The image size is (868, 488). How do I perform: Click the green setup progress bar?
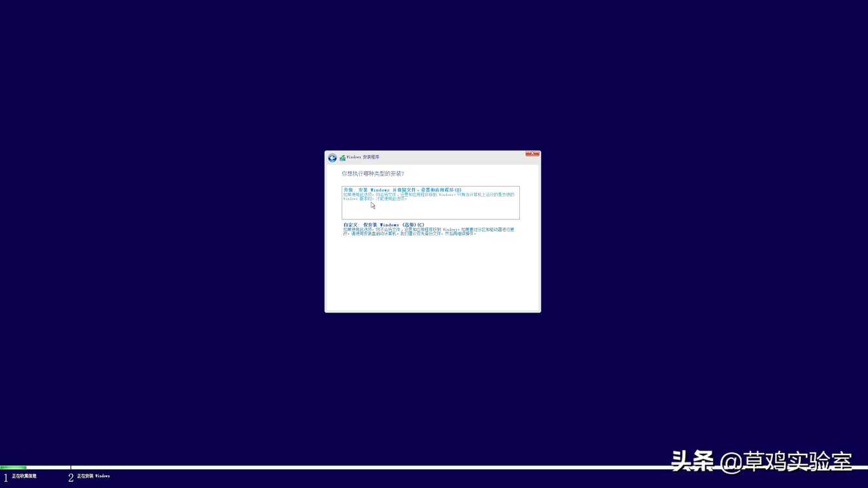(14, 467)
